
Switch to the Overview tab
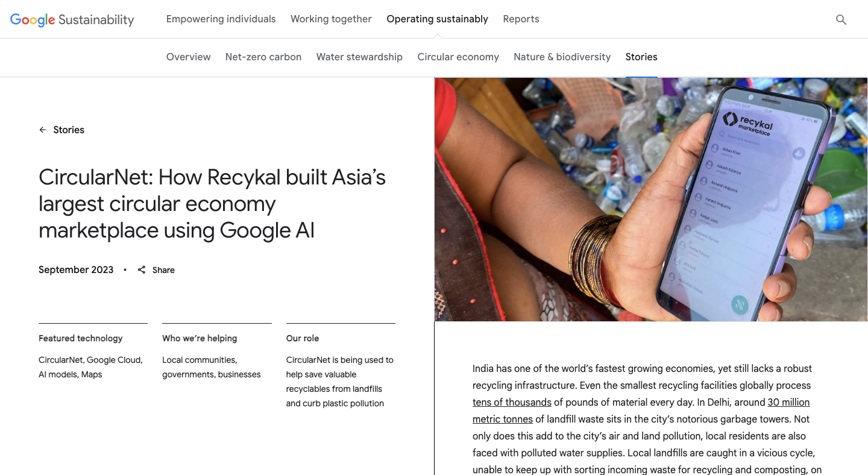click(x=188, y=57)
